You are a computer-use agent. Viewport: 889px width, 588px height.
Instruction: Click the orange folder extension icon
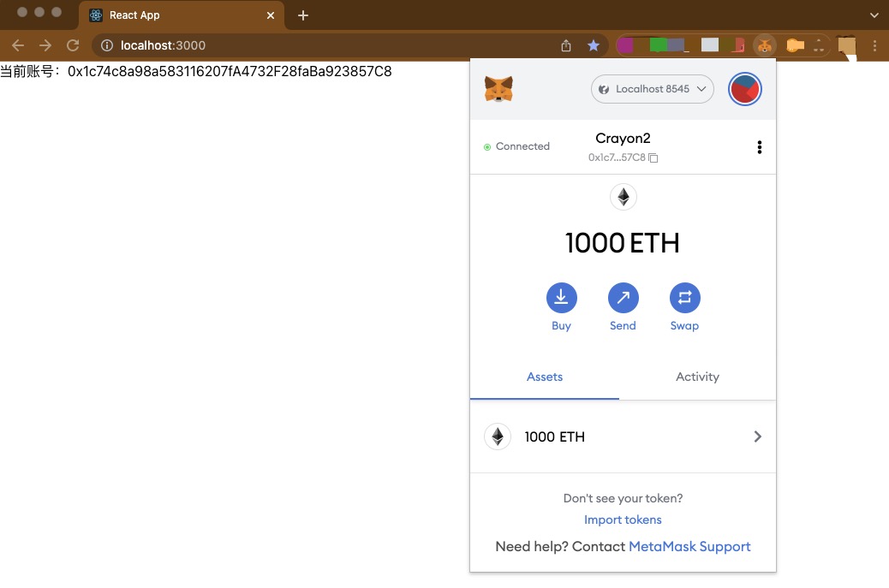795,45
